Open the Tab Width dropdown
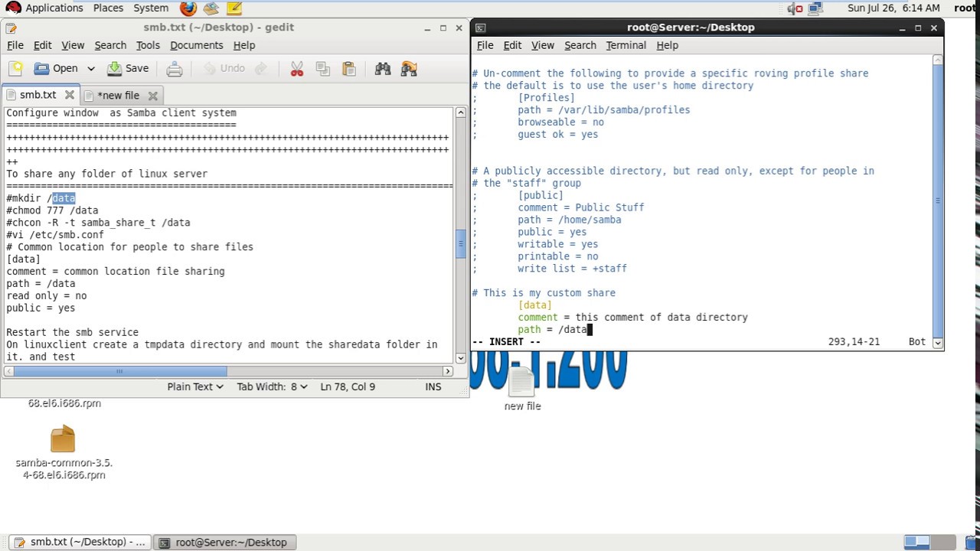Image resolution: width=980 pixels, height=551 pixels. pyautogui.click(x=272, y=386)
